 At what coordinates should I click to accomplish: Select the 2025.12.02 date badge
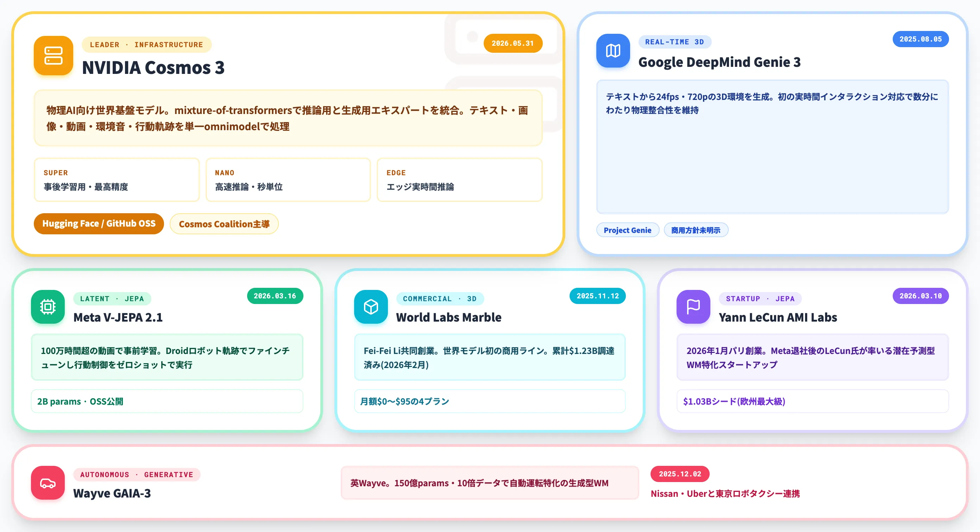pos(680,474)
